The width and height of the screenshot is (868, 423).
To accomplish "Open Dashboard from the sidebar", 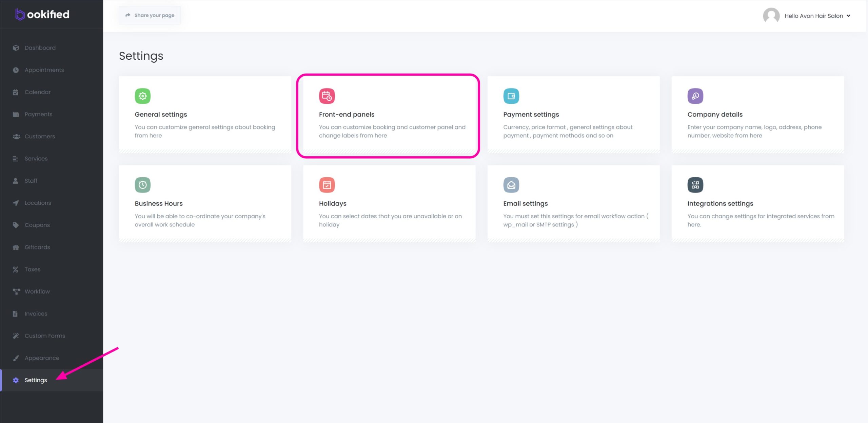I will [x=40, y=48].
